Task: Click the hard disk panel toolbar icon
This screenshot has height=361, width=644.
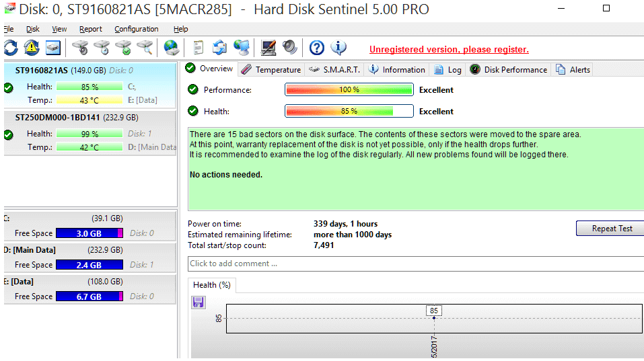Action: coord(53,48)
